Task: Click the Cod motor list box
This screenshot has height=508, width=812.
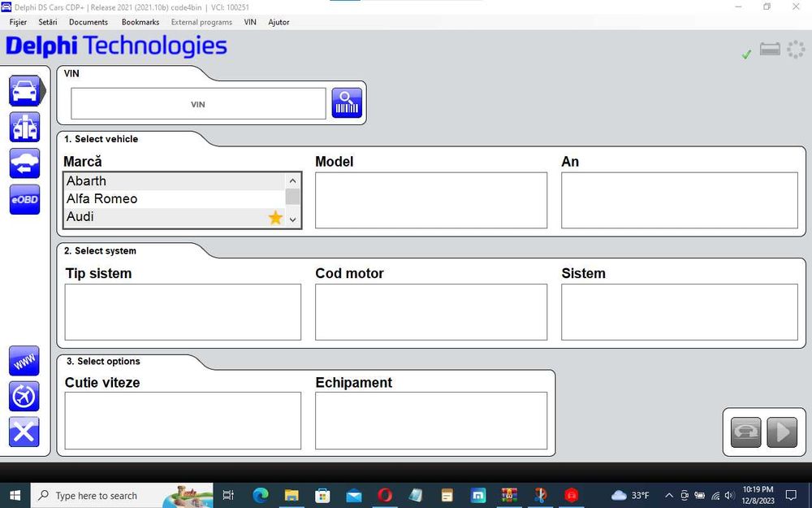Action: tap(431, 312)
